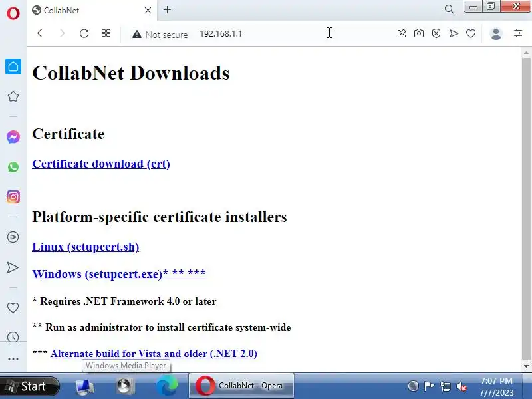
Task: Click the muted volume tray icon
Action: pyautogui.click(x=461, y=386)
